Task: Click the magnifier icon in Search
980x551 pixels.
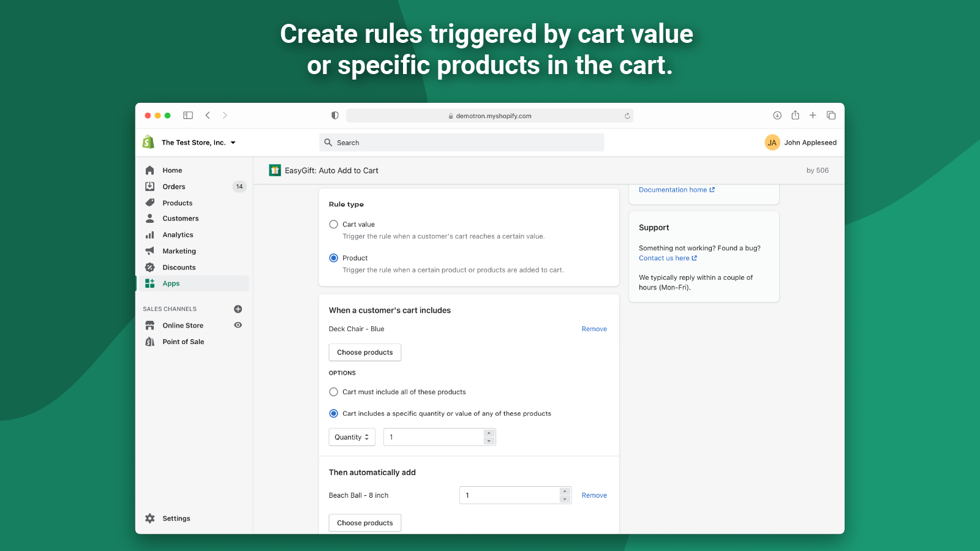Action: click(x=328, y=143)
